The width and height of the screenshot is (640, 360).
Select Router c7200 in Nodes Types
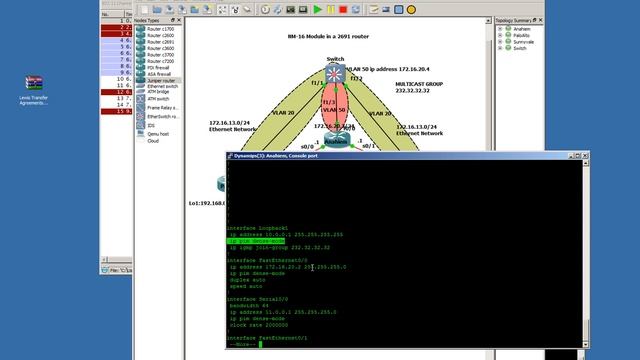coord(158,61)
